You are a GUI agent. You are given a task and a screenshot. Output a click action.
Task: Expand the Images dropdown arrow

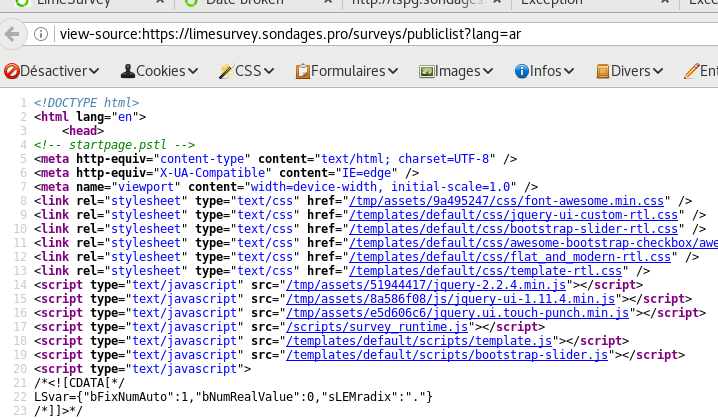tap(490, 71)
